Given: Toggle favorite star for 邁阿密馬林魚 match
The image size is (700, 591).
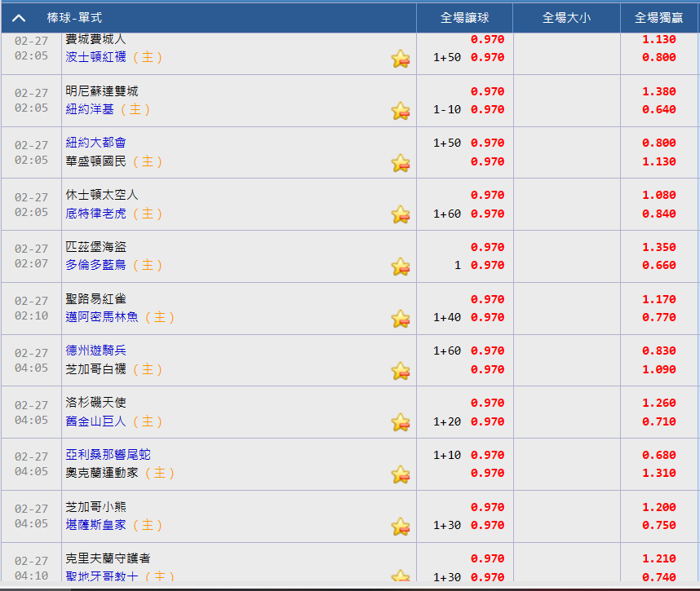Looking at the screenshot, I should 401,319.
